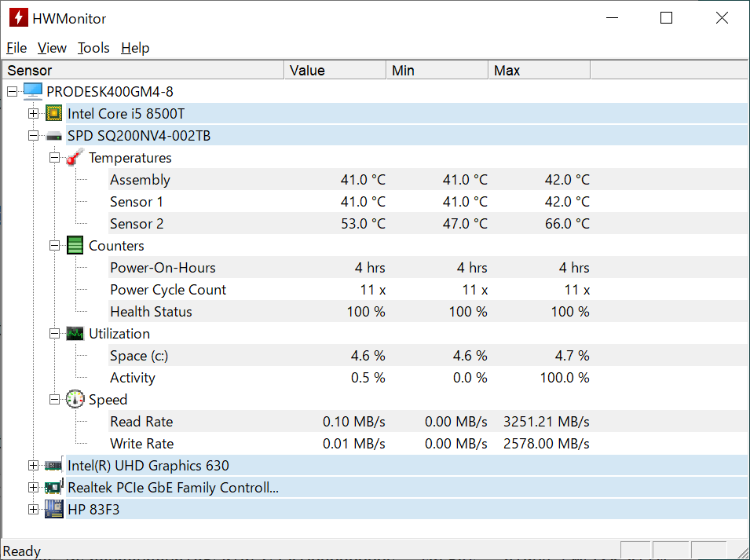Click the Speed gauge icon

coord(75,400)
